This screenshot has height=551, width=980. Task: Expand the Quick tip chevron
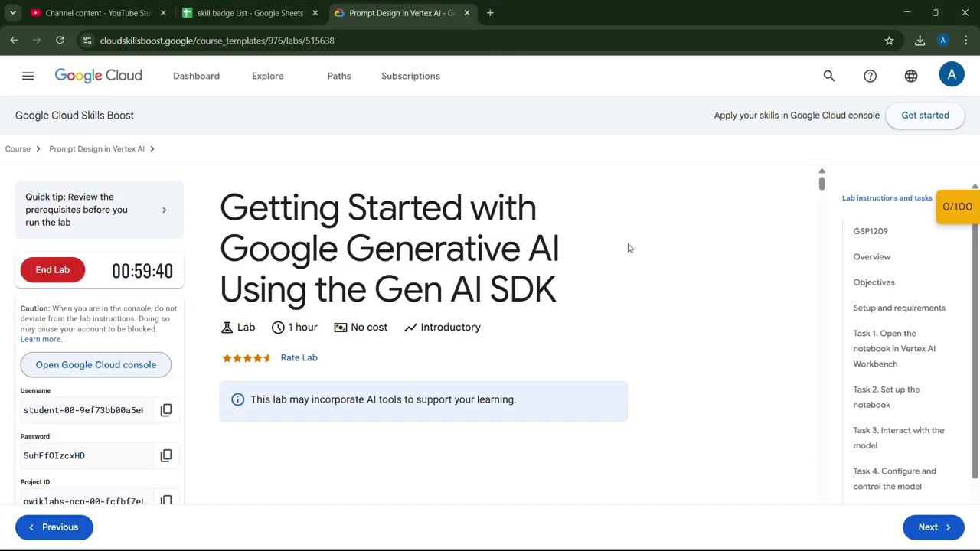point(164,210)
